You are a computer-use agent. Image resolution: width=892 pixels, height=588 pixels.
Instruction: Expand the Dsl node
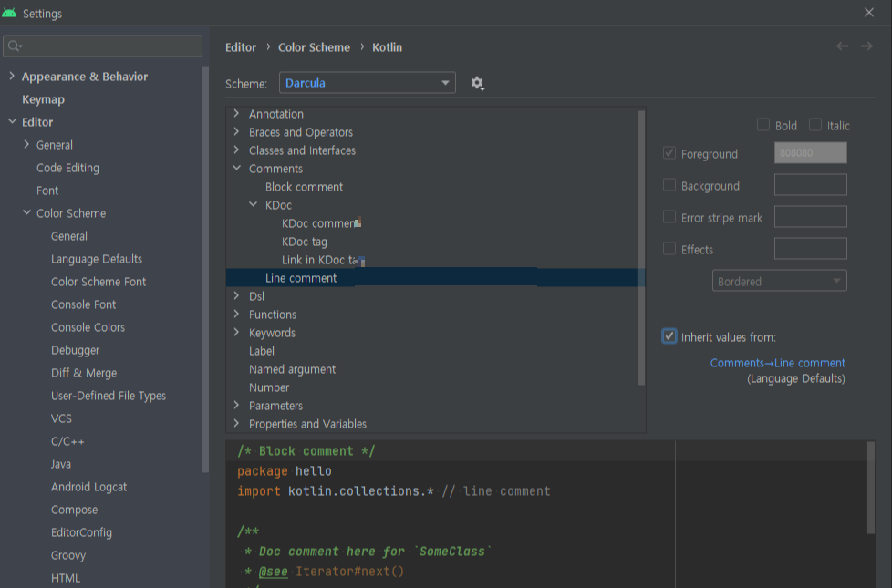click(x=236, y=295)
